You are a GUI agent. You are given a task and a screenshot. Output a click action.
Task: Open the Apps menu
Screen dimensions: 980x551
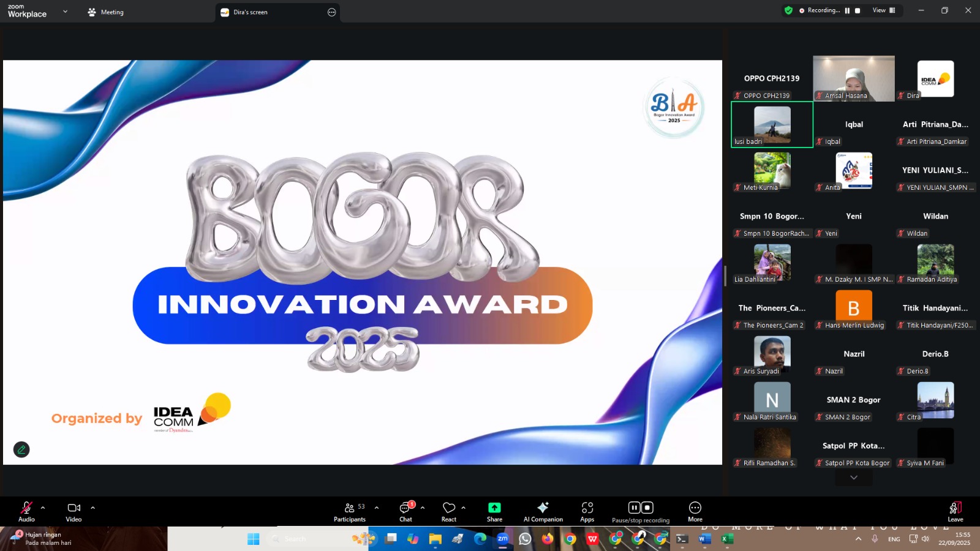pos(587,512)
